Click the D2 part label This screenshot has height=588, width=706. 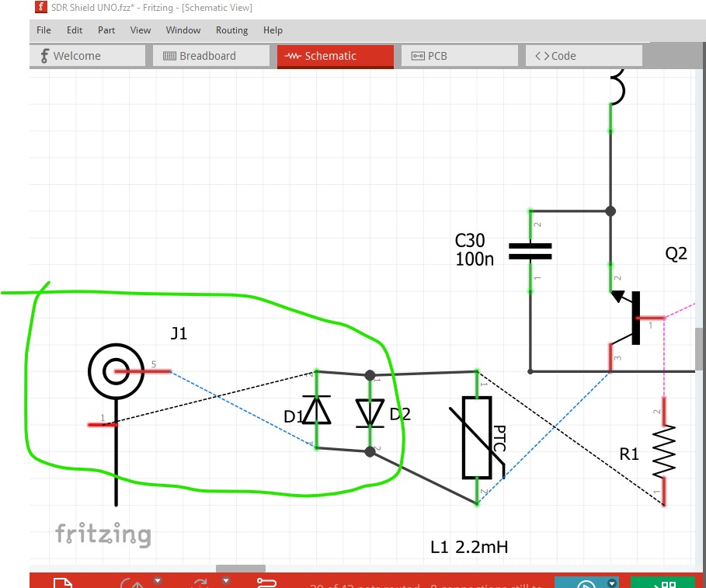400,414
